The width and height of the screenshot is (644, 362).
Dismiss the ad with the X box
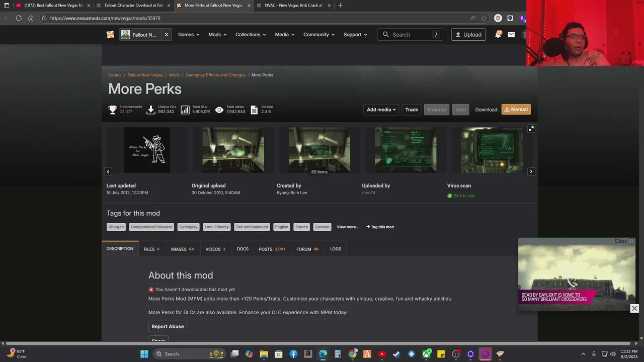634,309
